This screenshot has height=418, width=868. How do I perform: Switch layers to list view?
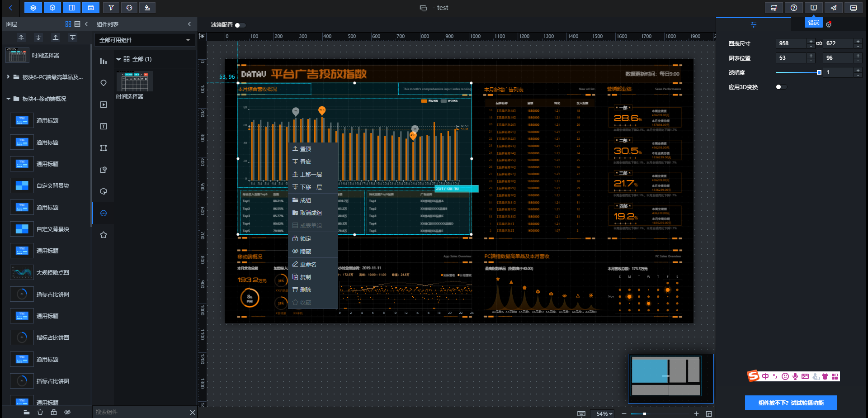tap(77, 24)
